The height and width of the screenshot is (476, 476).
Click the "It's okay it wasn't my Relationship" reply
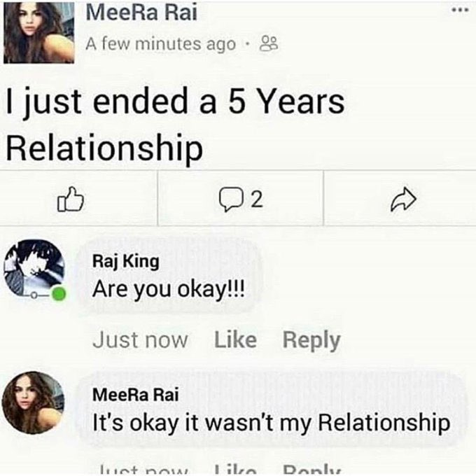coord(272,423)
